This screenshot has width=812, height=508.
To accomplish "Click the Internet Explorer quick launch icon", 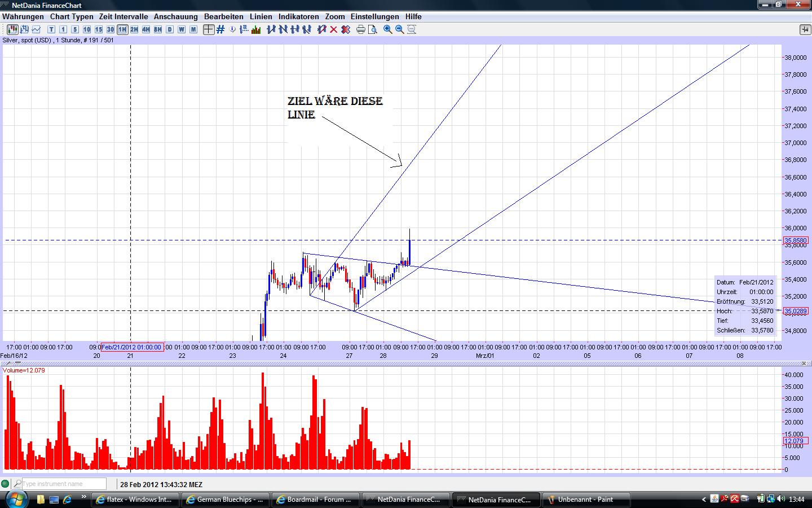I will pyautogui.click(x=68, y=500).
